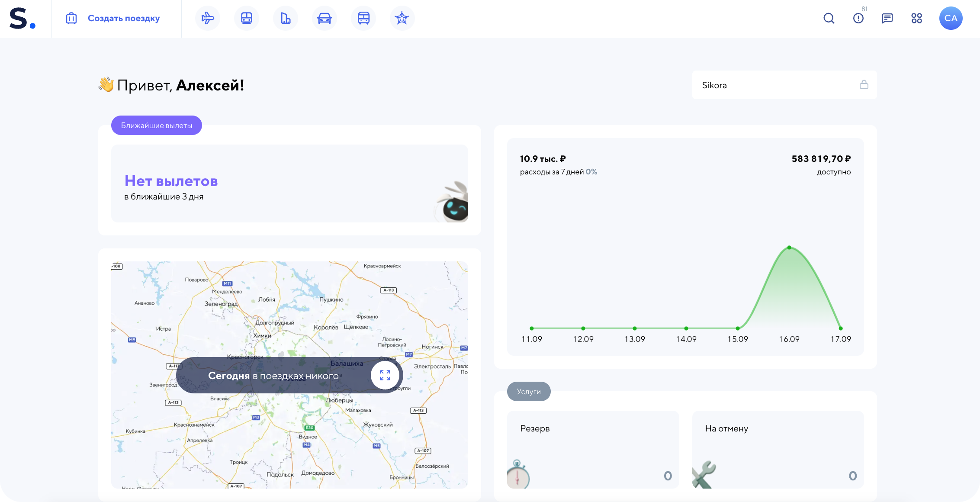
Task: Open the train tickets icon
Action: pos(247,18)
